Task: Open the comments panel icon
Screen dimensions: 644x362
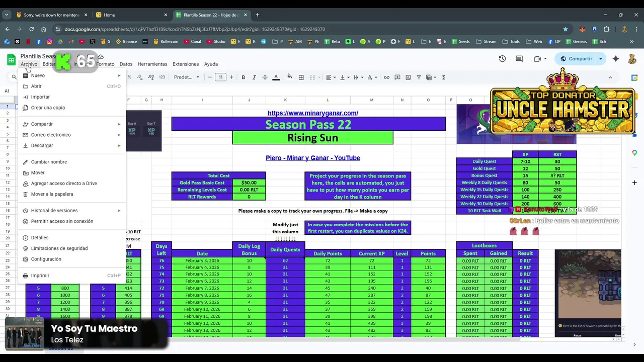Action: [x=519, y=59]
